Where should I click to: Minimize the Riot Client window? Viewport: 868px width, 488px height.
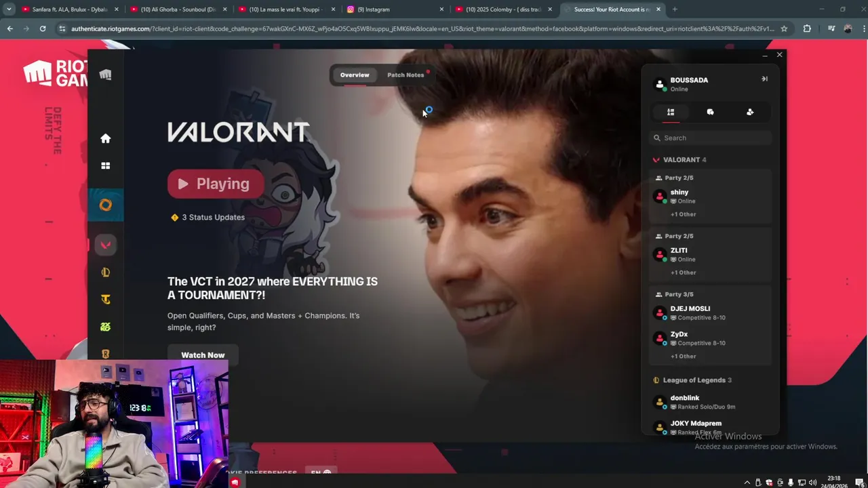pos(764,55)
